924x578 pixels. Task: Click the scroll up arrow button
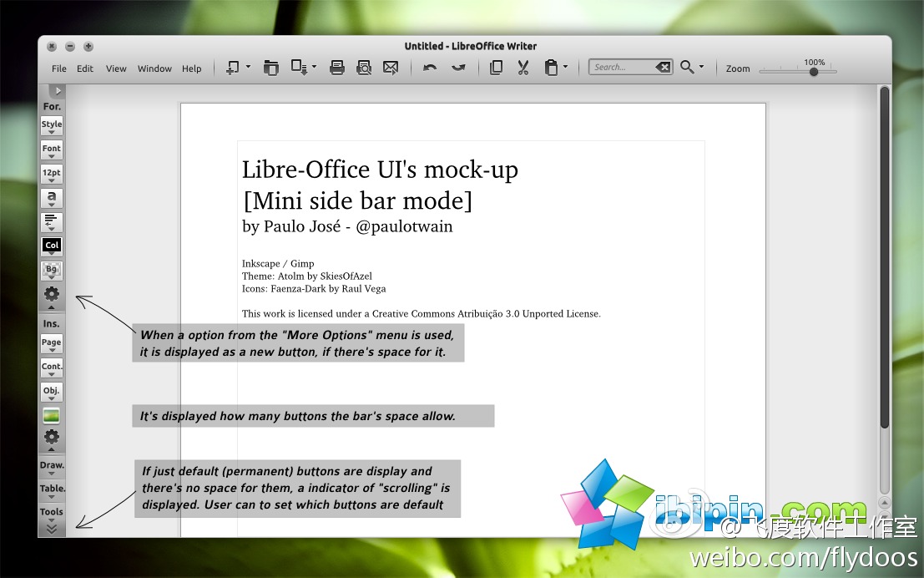pos(884,502)
